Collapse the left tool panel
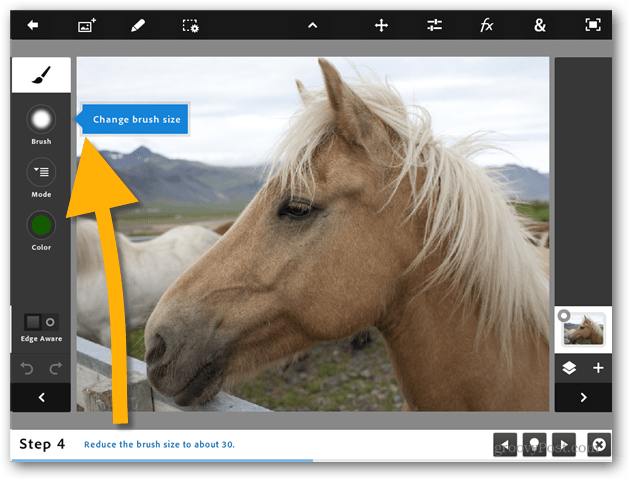 (x=41, y=397)
